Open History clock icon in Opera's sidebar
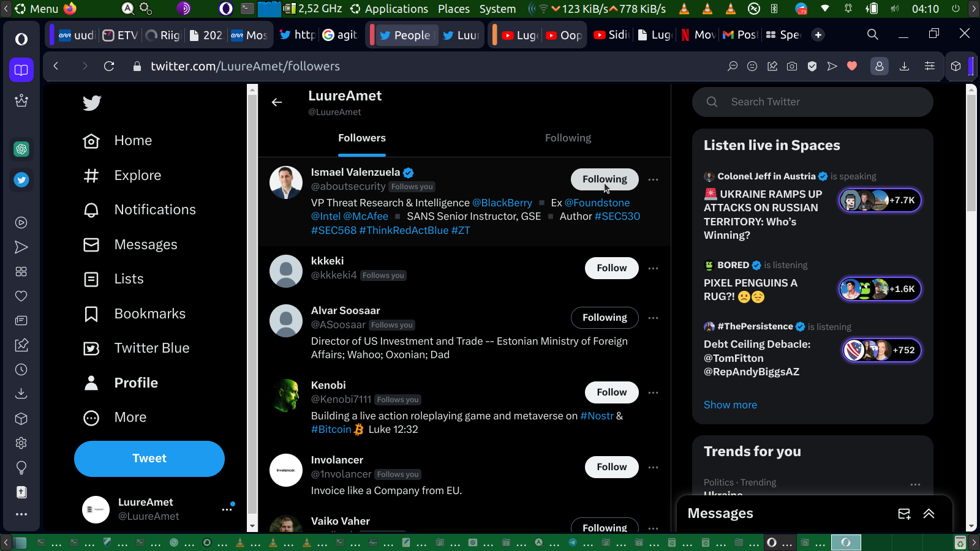Image resolution: width=980 pixels, height=551 pixels. [x=21, y=370]
